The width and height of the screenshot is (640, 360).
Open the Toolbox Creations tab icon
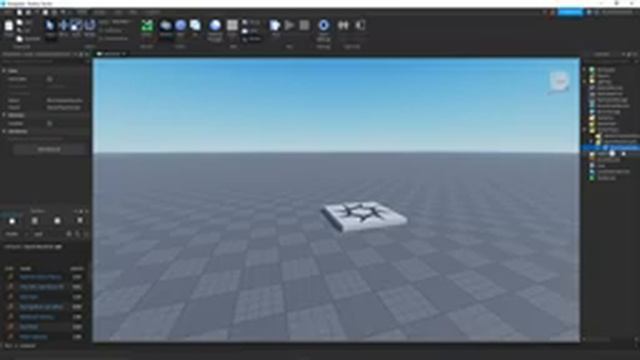point(80,221)
